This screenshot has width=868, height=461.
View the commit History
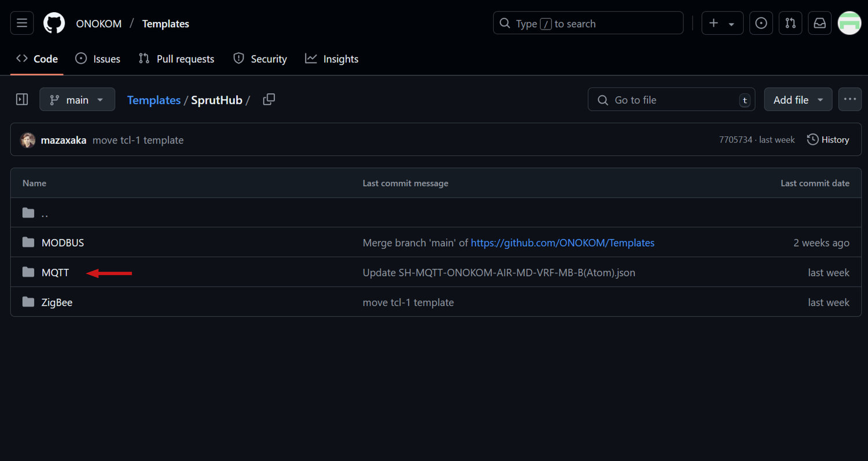tap(828, 140)
